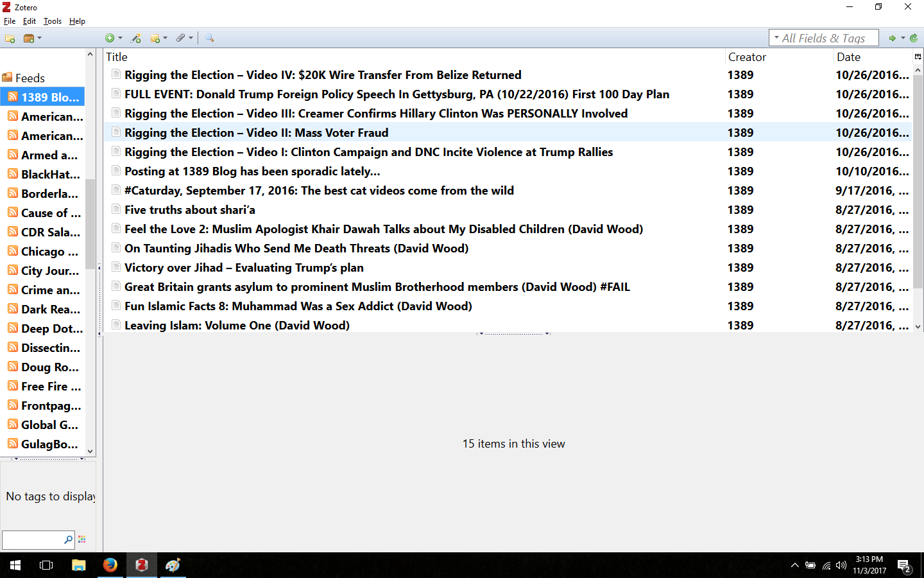Click the Sync with Zotero refresh icon
This screenshot has height=578, width=924.
[x=914, y=39]
